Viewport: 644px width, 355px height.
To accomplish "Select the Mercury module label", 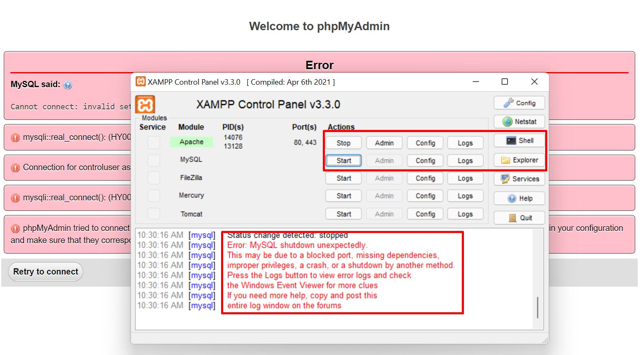I will click(191, 195).
